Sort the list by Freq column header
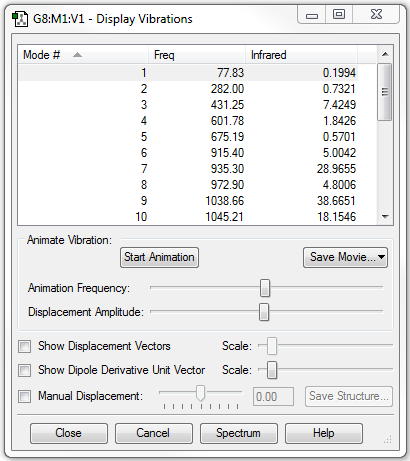 tap(197, 55)
